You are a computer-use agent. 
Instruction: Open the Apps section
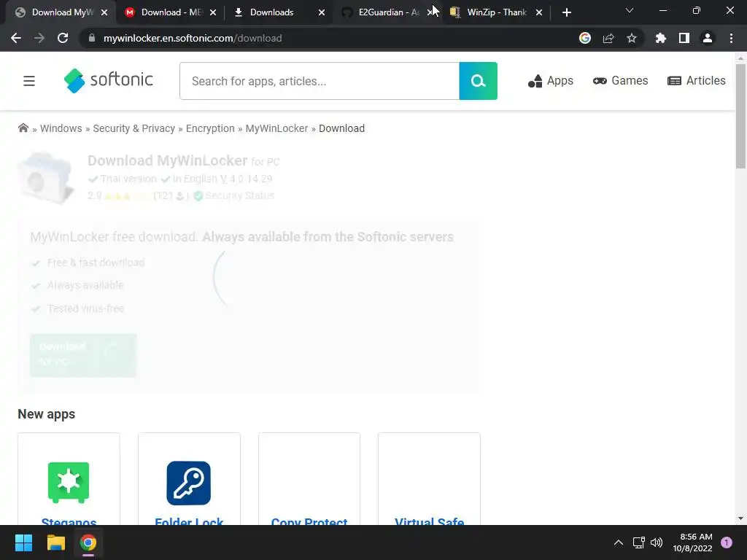[551, 81]
